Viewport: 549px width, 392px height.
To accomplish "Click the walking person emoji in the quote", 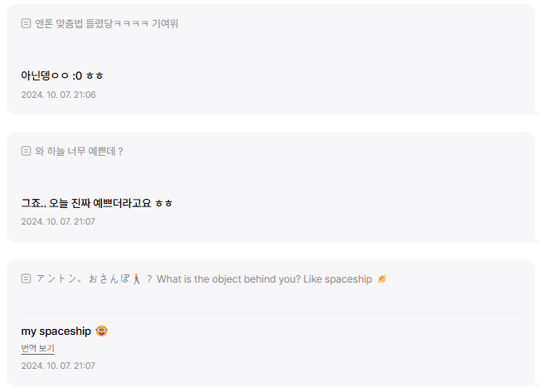I will (138, 278).
